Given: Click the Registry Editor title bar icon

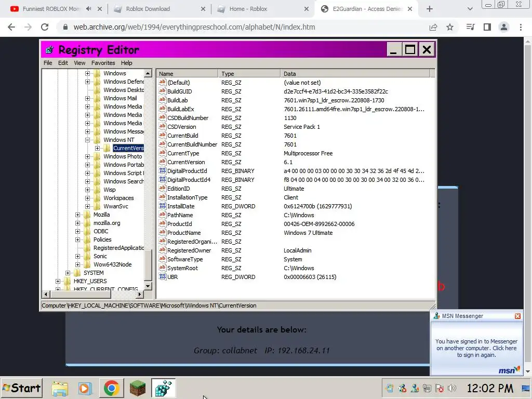Looking at the screenshot, I should [x=49, y=50].
